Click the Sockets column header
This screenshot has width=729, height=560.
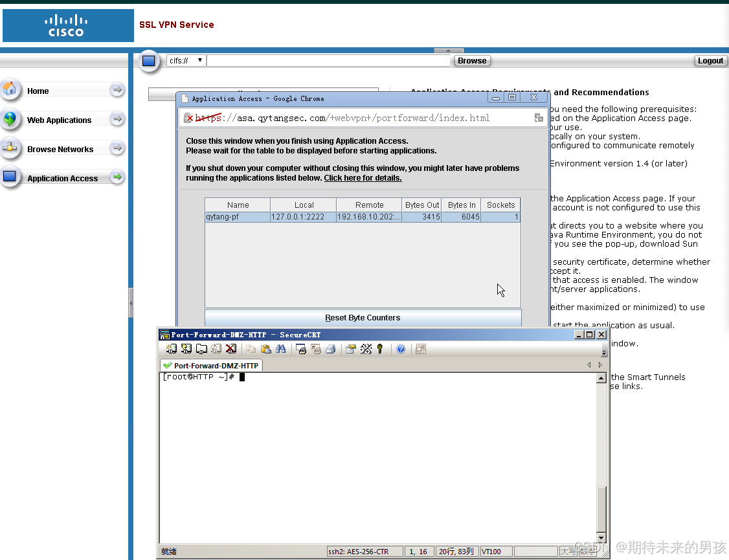pyautogui.click(x=500, y=205)
